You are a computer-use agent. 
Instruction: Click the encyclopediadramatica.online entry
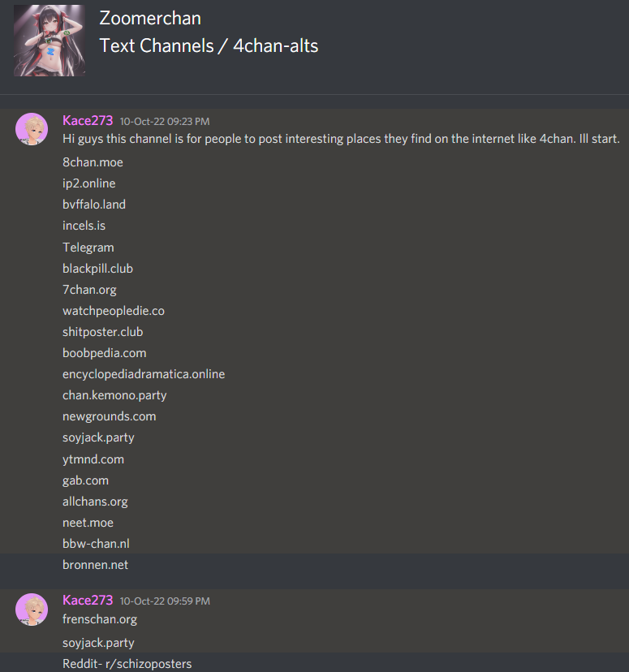click(x=144, y=374)
